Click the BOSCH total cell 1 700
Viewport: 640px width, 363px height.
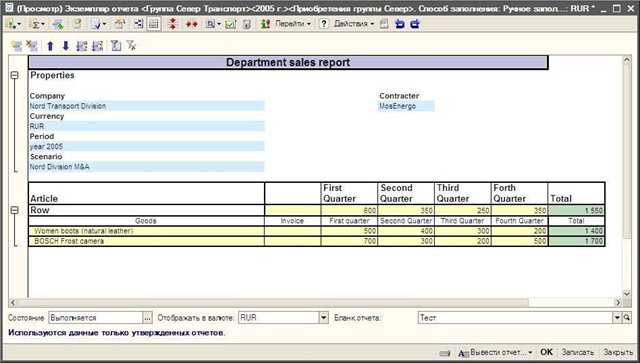point(576,241)
